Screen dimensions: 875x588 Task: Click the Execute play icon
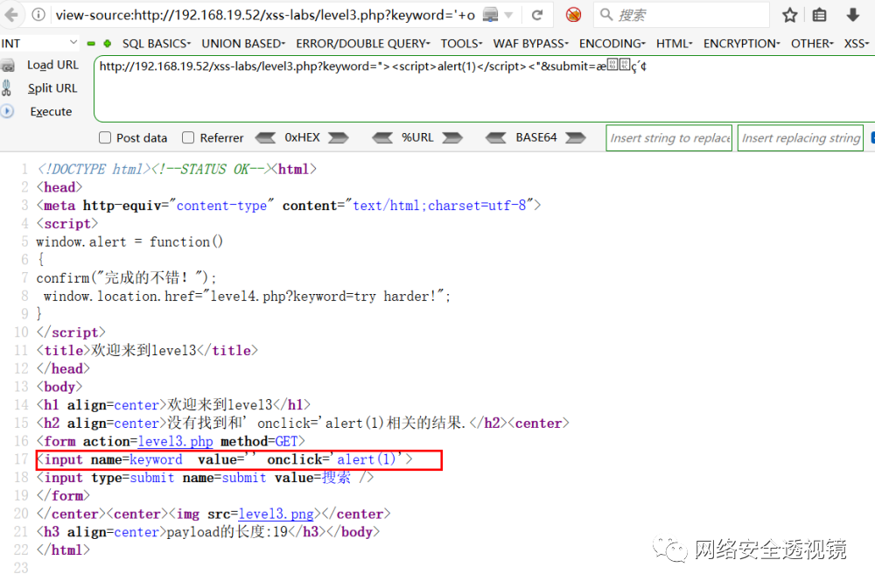coord(7,111)
